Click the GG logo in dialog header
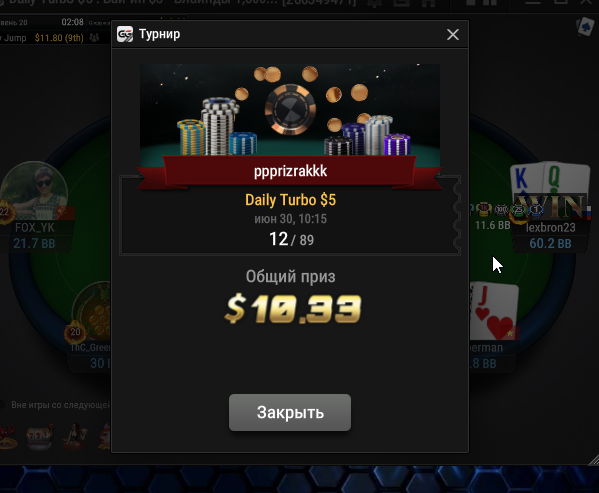The height and width of the screenshot is (493, 599). click(x=125, y=34)
